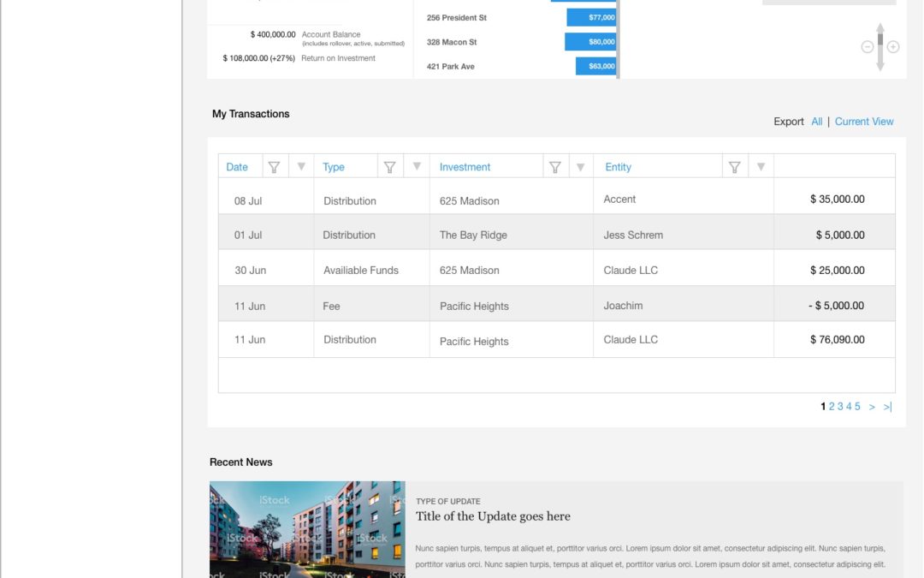Open the news item titled Title of the Update
The image size is (924, 578).
(x=493, y=515)
